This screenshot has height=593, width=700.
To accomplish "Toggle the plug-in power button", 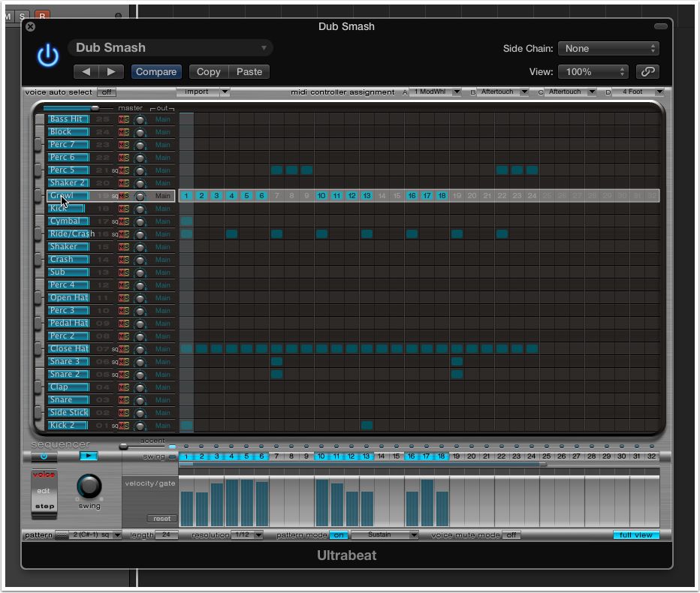I will pyautogui.click(x=48, y=56).
